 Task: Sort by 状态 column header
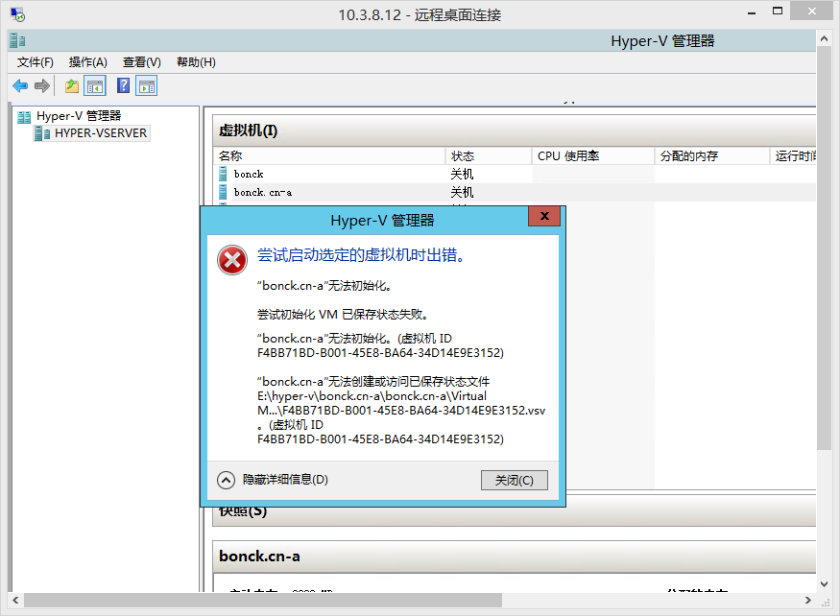[488, 155]
